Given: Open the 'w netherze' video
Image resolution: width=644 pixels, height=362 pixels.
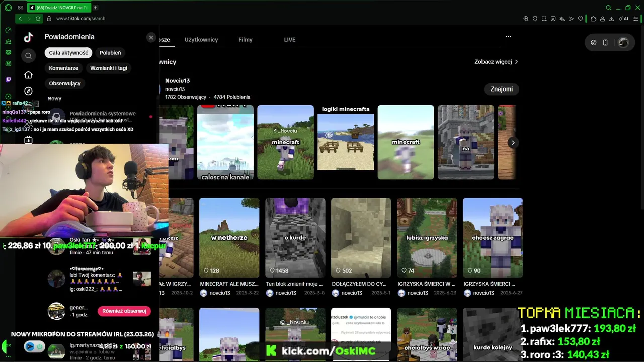Looking at the screenshot, I should click(229, 237).
